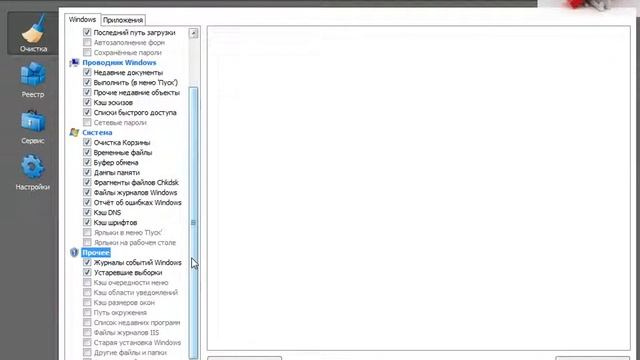Click the Прочее category shield icon

point(74,252)
